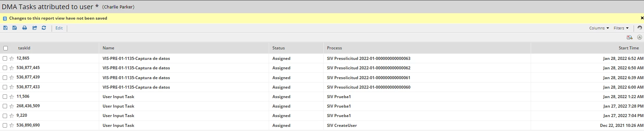The image size is (644, 135).
Task: Check the box for task 9,220
Action: pos(5,116)
